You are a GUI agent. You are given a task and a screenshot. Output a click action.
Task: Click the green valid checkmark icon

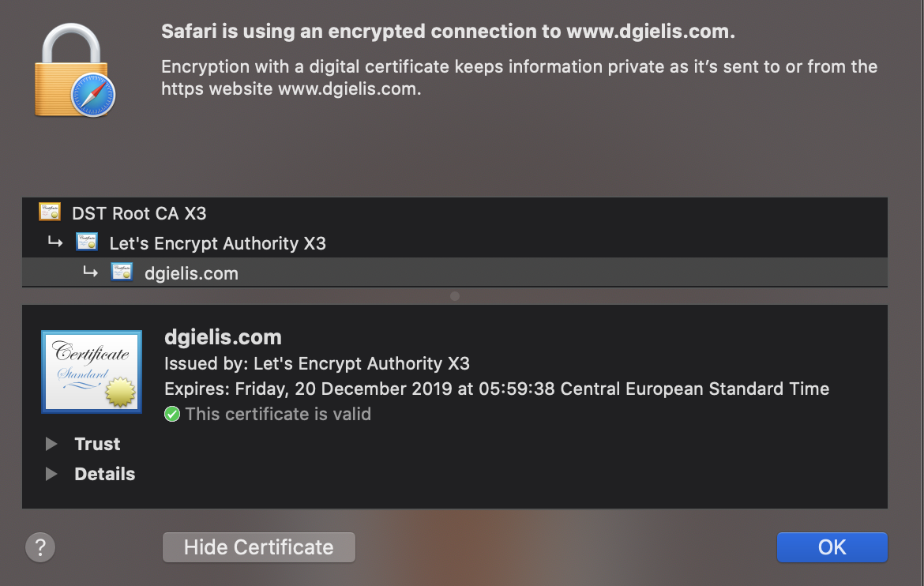[172, 414]
